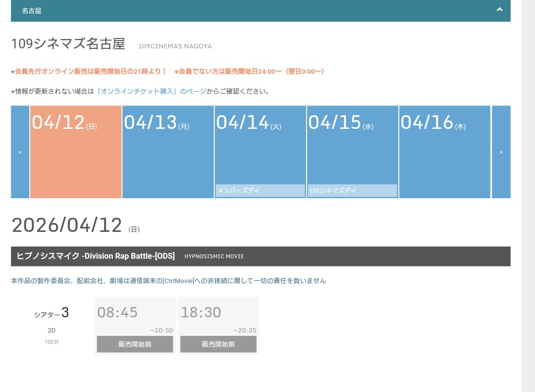The width and height of the screenshot is (535, 392).
Task: Click 販売開始前 under the 18:30 showing
Action: click(218, 344)
